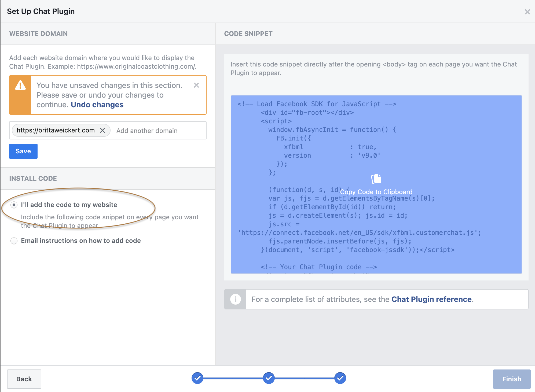Open the Chat Plugin reference link
Viewport: 535px width, 392px height.
(x=431, y=299)
